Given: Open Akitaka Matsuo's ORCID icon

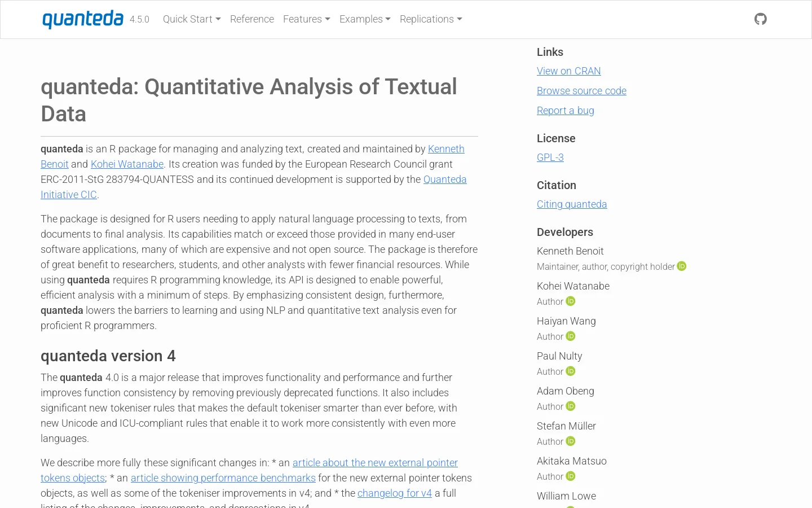Looking at the screenshot, I should click(571, 476).
